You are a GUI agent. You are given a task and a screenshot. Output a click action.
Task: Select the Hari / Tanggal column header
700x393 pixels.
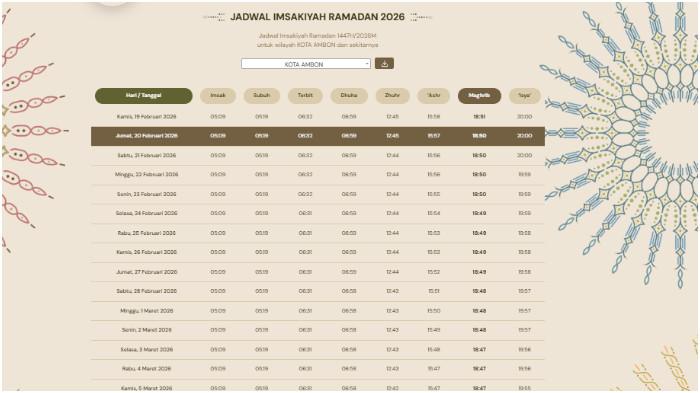pos(144,96)
